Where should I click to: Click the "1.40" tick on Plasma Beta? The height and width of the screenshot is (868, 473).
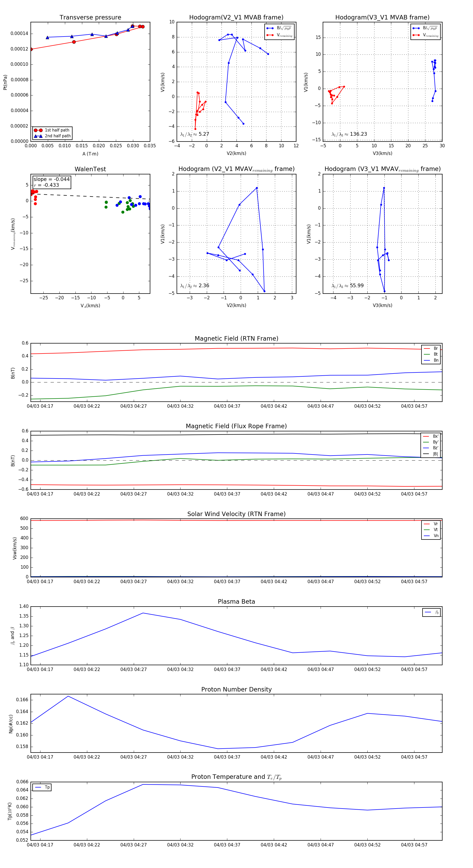click(x=24, y=607)
